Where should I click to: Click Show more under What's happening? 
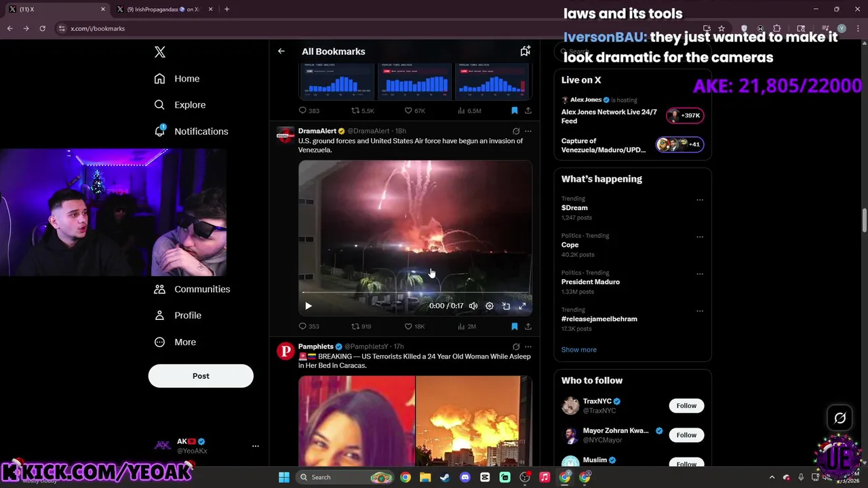[x=578, y=350]
